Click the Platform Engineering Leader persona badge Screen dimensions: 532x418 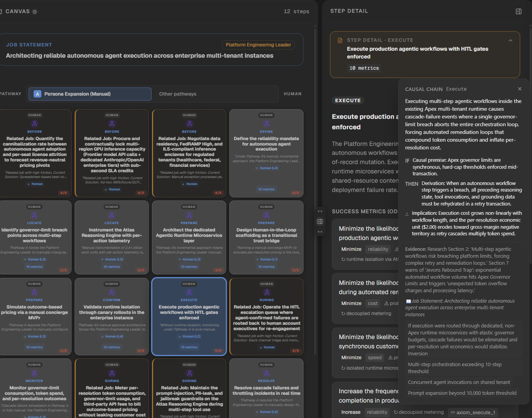click(258, 45)
